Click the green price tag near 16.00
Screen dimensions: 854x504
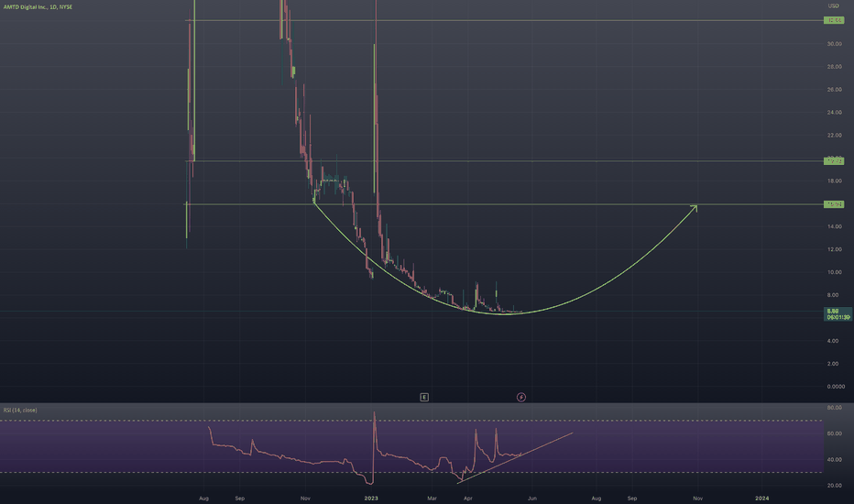(834, 204)
